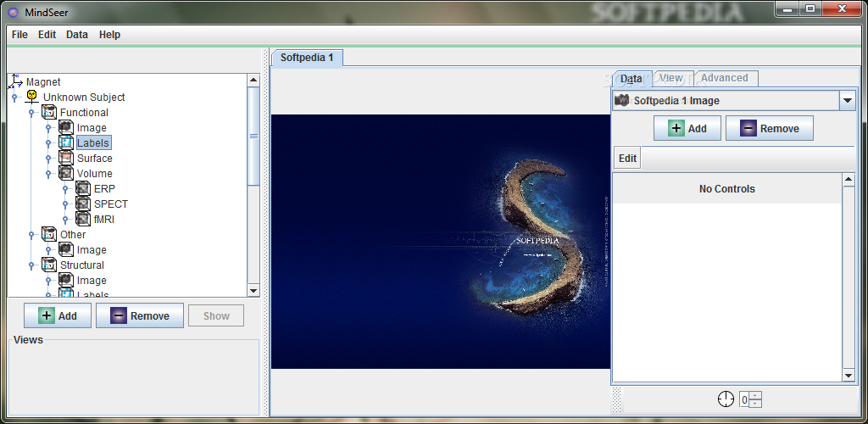868x424 pixels.
Task: Collapse the Structural node handle
Action: coord(31,265)
